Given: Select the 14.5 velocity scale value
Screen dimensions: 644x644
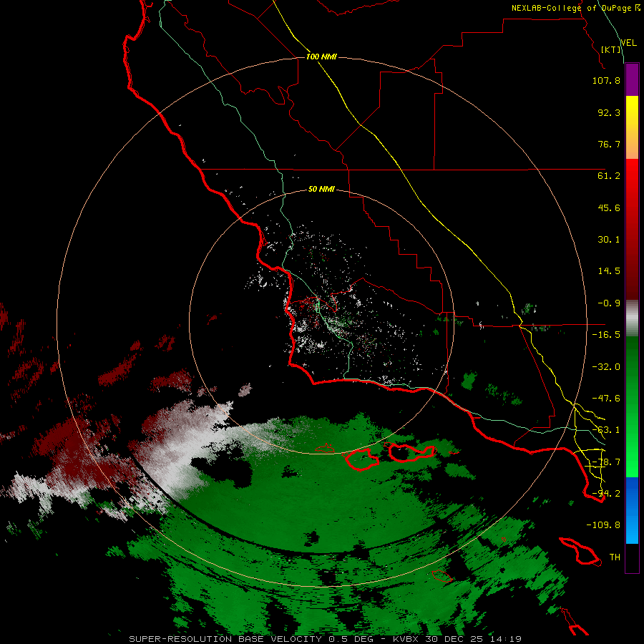Looking at the screenshot, I should [x=609, y=271].
